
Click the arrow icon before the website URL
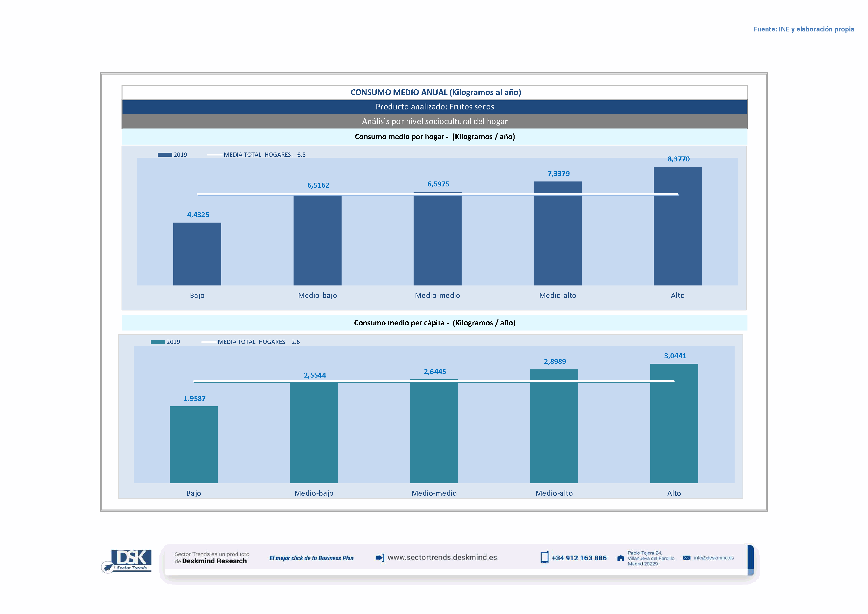(380, 558)
